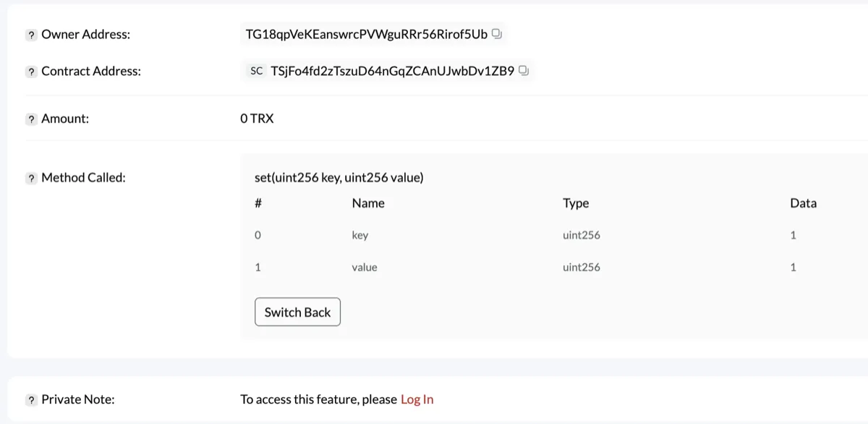Click the SC smart contract badge
The image size is (868, 424).
point(255,70)
